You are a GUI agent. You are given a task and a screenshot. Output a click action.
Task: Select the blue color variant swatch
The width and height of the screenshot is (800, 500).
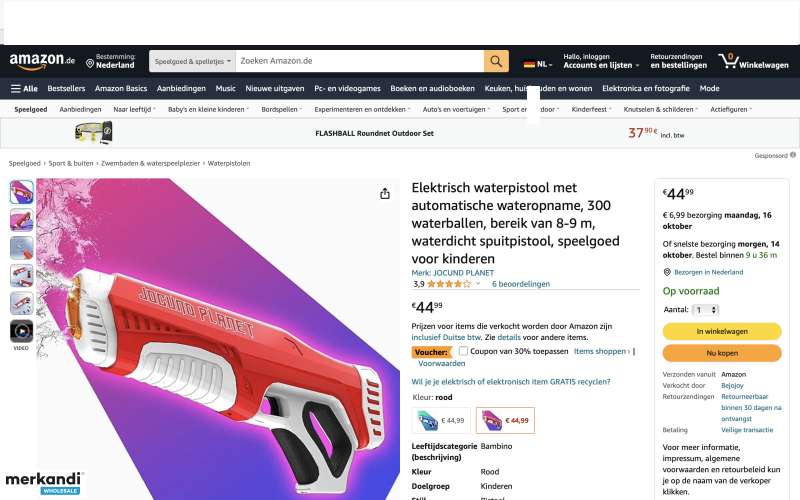(441, 420)
